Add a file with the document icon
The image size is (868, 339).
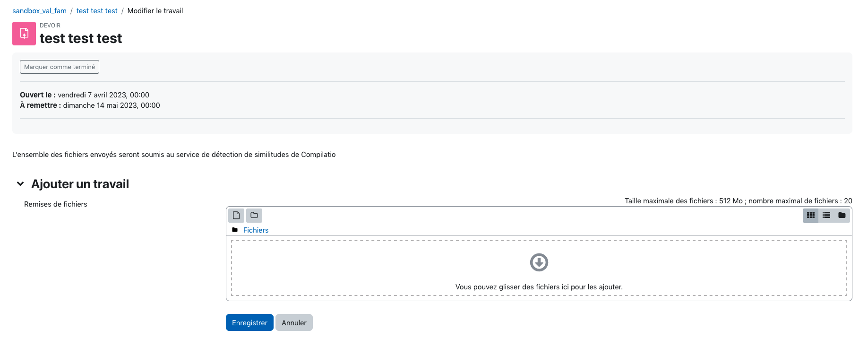coord(236,216)
